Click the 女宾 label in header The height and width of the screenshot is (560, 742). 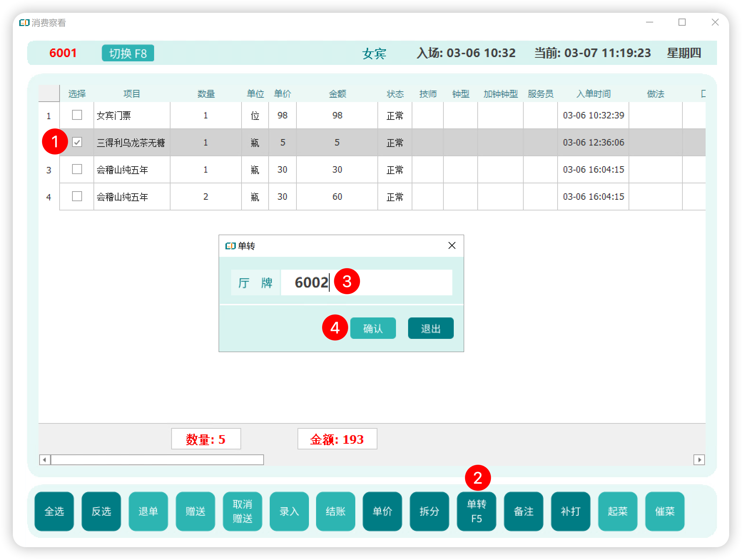point(374,54)
